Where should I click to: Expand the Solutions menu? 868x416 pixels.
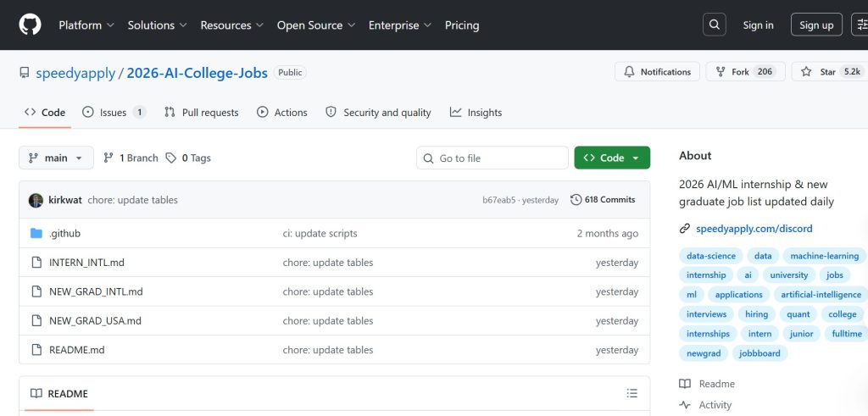157,25
